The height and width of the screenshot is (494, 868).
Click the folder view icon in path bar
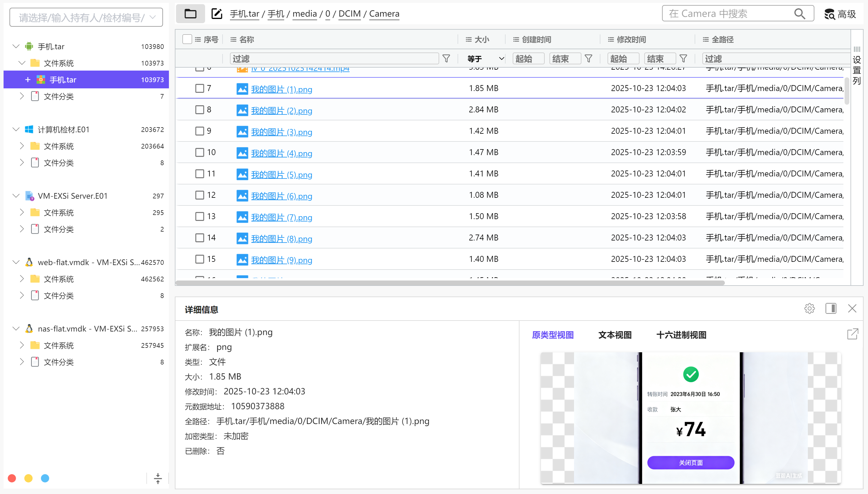pos(190,14)
